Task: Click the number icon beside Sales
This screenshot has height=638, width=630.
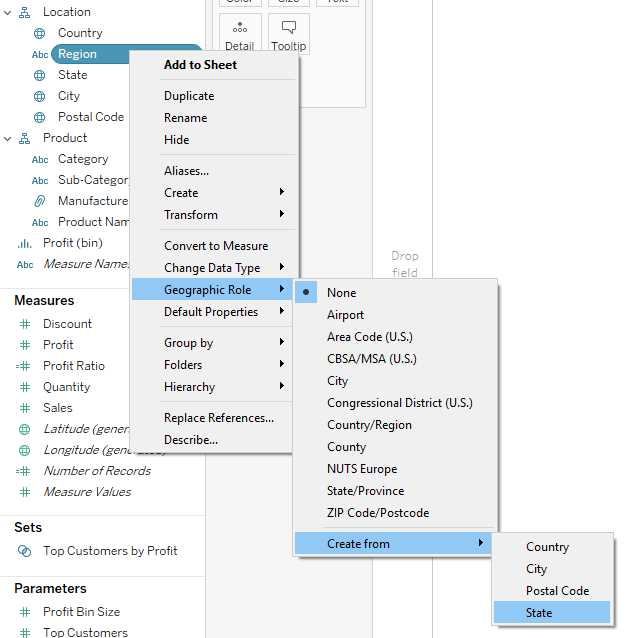Action: coord(25,408)
